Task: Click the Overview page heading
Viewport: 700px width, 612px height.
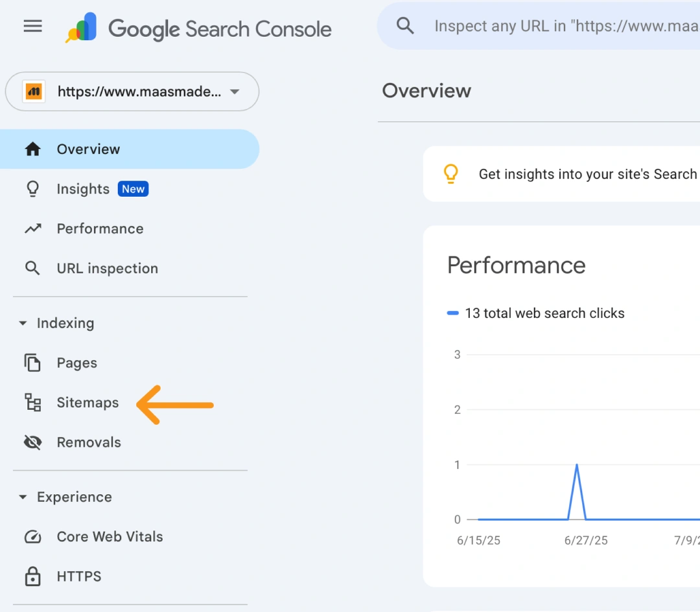Action: [x=426, y=91]
